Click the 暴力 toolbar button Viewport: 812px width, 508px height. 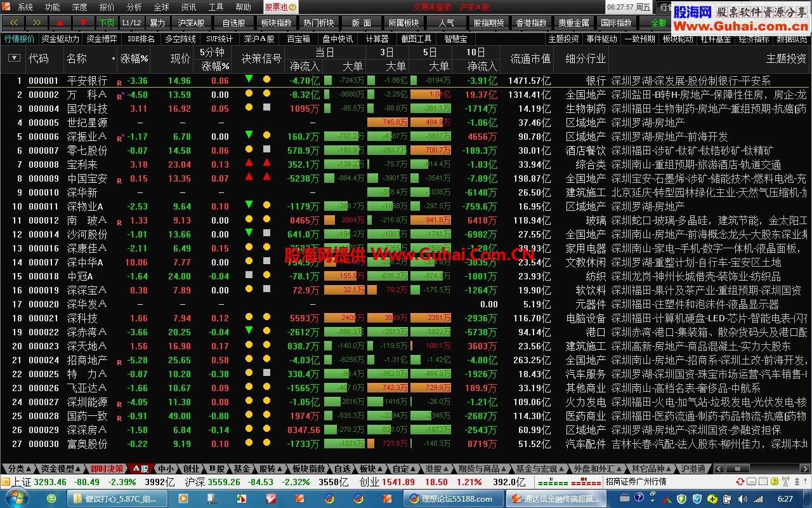tap(157, 22)
